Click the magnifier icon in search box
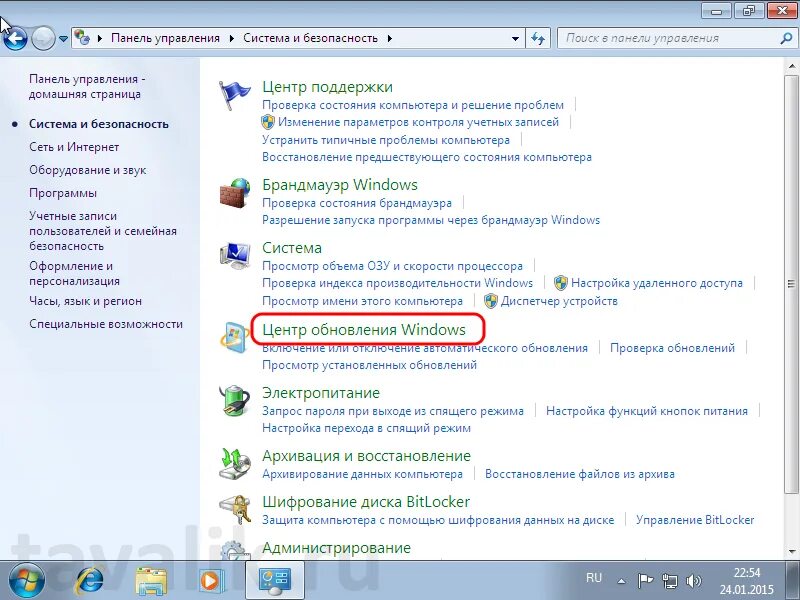800x600 pixels. [x=786, y=38]
